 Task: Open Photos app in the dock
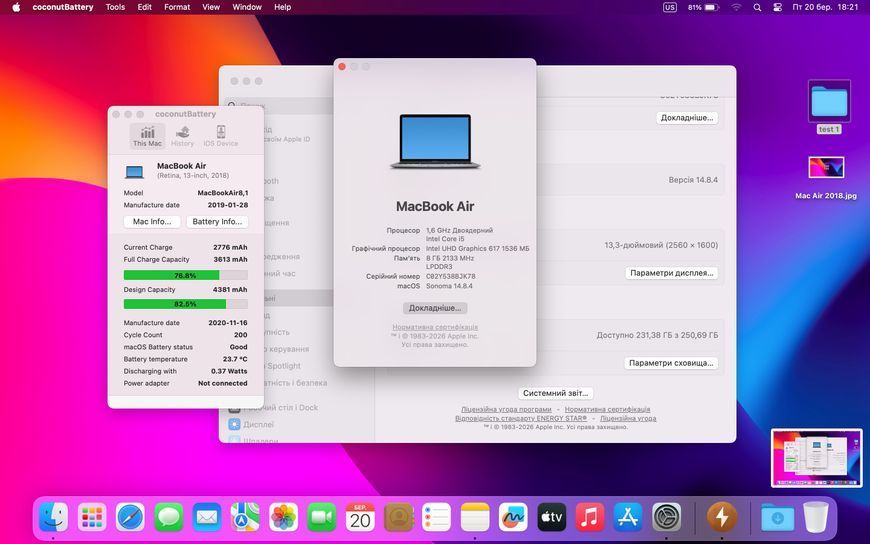coord(284,517)
